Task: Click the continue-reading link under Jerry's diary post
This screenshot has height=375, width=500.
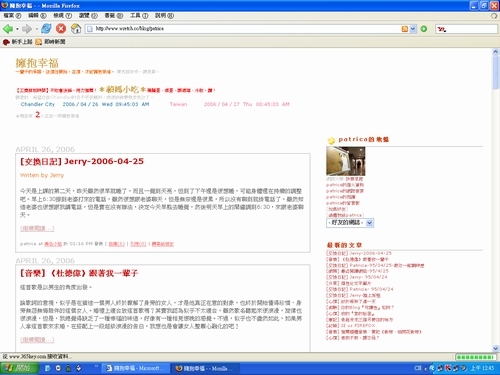Action: click(37, 228)
